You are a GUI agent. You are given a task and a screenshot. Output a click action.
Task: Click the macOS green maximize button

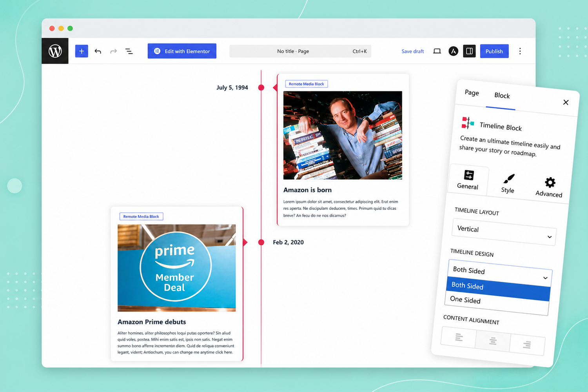(70, 28)
